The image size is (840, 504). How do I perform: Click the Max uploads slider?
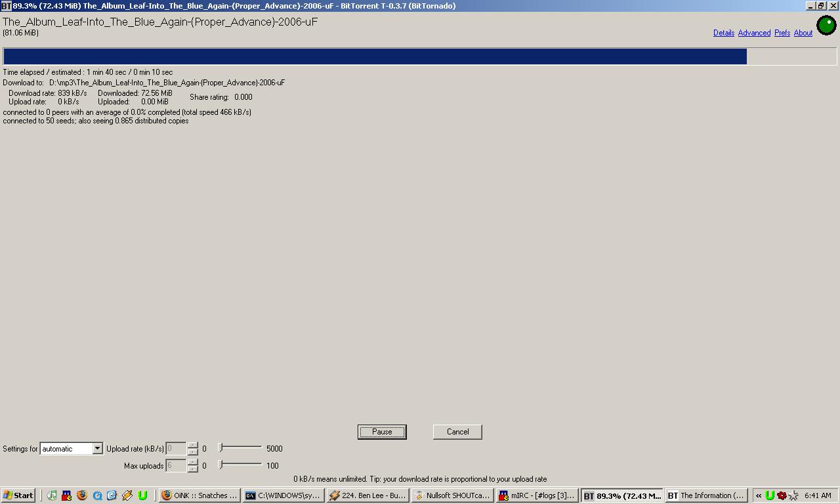tap(240, 465)
